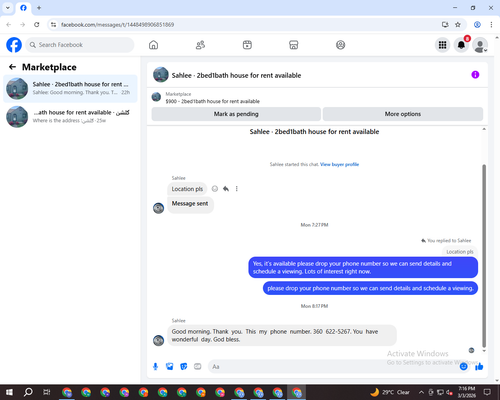Click the chat conversation vertical scrollbar
500x400 pixels.
tap(484, 256)
